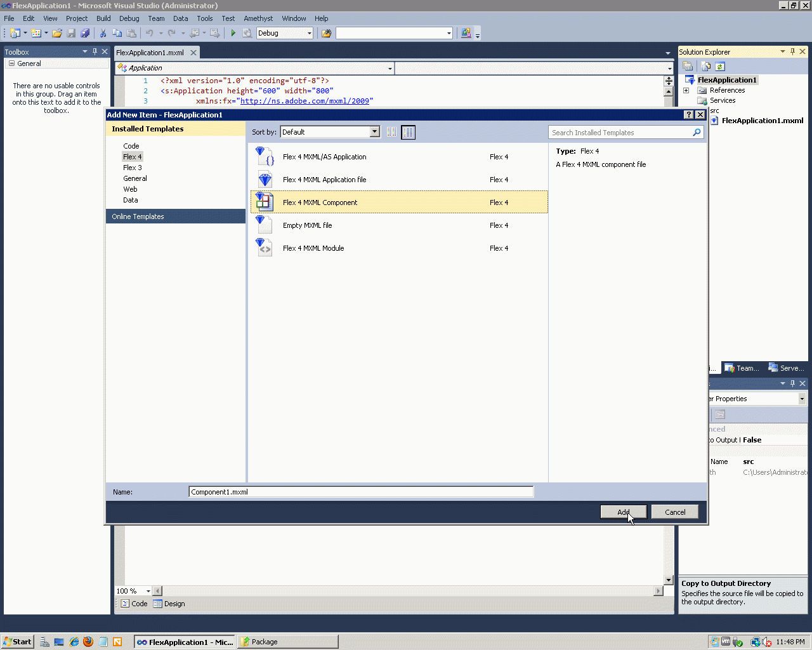Open the zoom 100 % dropdown

click(148, 591)
